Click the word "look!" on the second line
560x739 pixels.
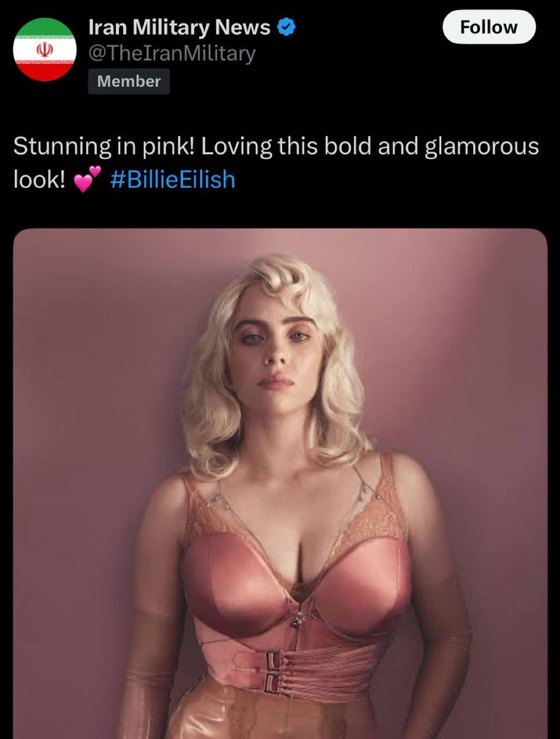click(x=39, y=180)
